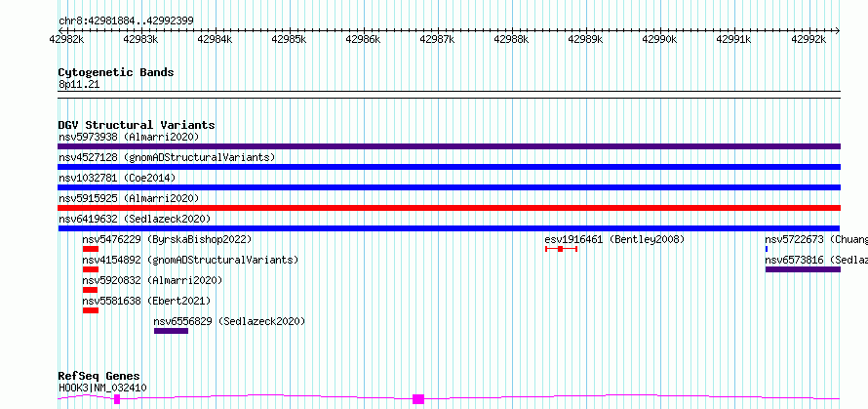Click the nsv6419632 (Sedlazeck2020) label
Image resolution: width=868 pixels, height=409 pixels.
point(135,219)
